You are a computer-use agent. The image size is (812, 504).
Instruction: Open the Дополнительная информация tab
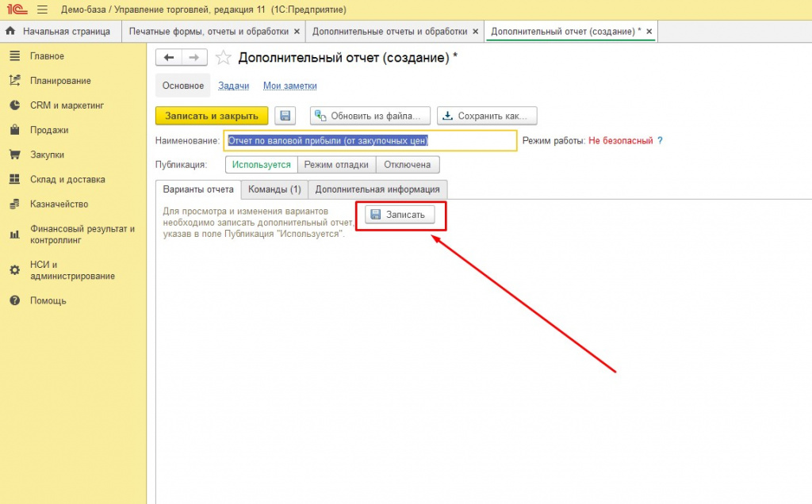pos(377,189)
